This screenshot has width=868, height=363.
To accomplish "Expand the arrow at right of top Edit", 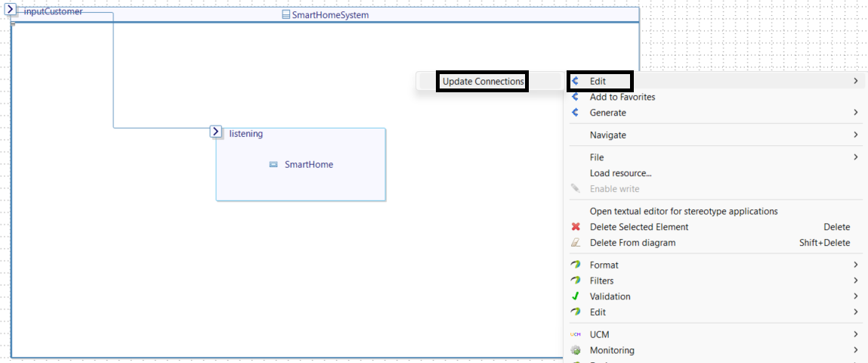I will [856, 81].
